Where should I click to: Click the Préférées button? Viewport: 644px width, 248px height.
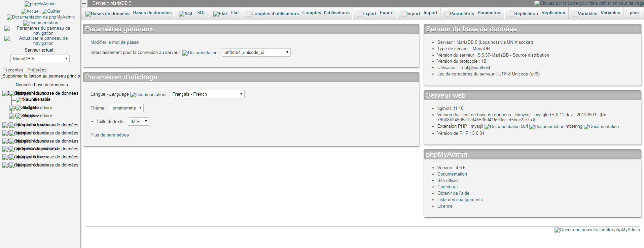(37, 70)
